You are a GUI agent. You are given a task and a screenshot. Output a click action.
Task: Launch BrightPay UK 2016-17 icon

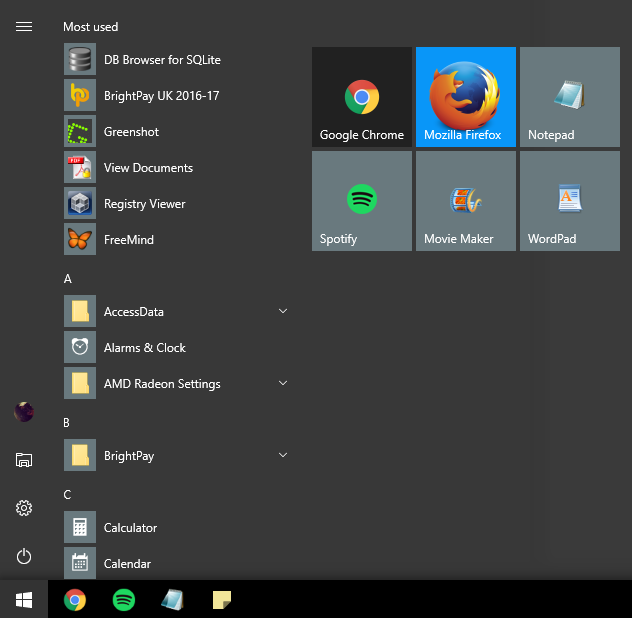(80, 95)
